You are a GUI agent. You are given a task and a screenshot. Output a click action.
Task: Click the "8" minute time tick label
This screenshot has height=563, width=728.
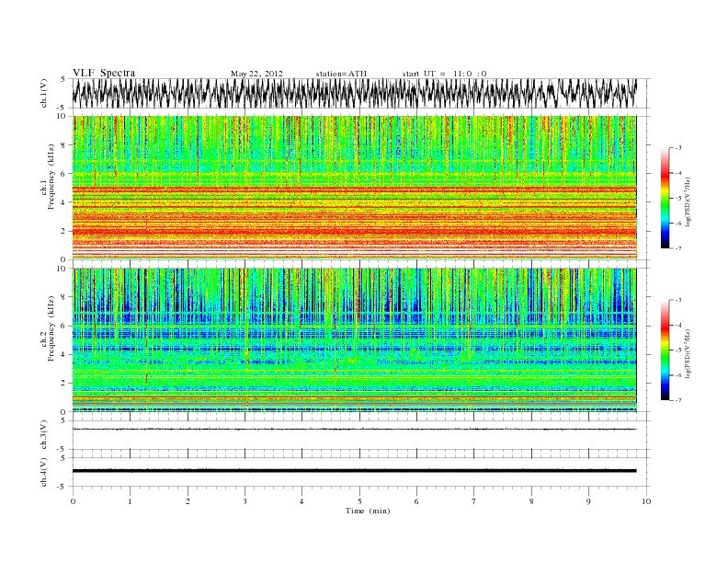[x=531, y=501]
